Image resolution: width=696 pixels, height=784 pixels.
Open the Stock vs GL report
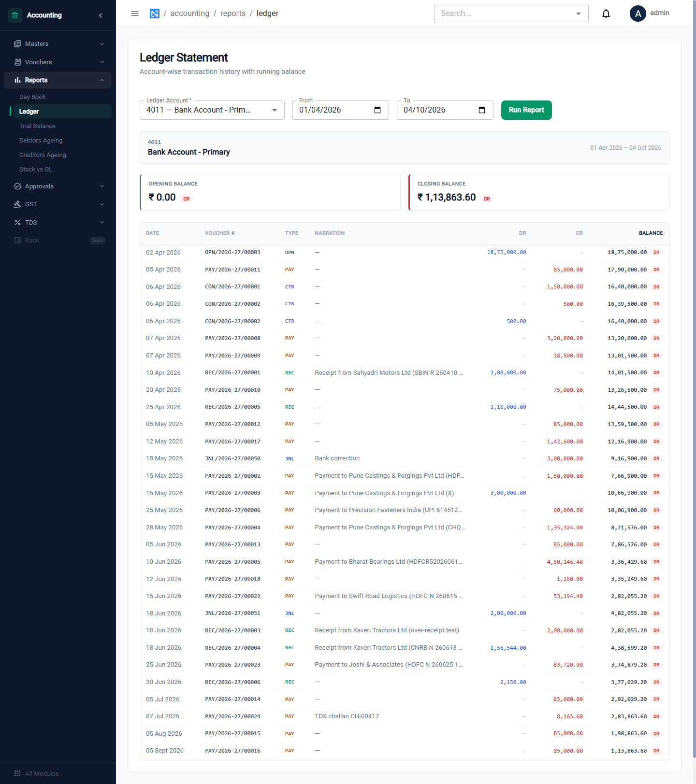tap(36, 170)
